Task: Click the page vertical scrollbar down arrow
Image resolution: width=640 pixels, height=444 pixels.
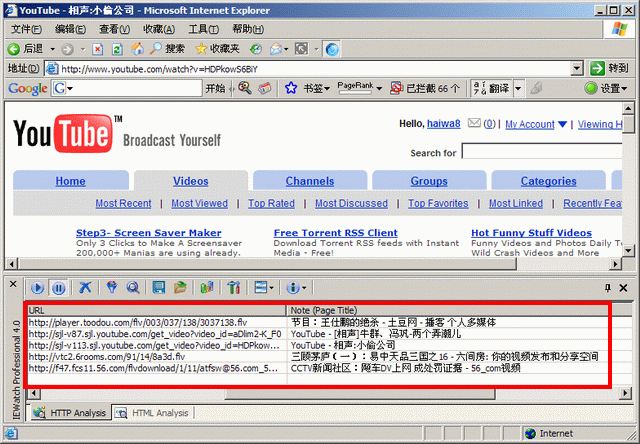Action: pyautogui.click(x=628, y=250)
